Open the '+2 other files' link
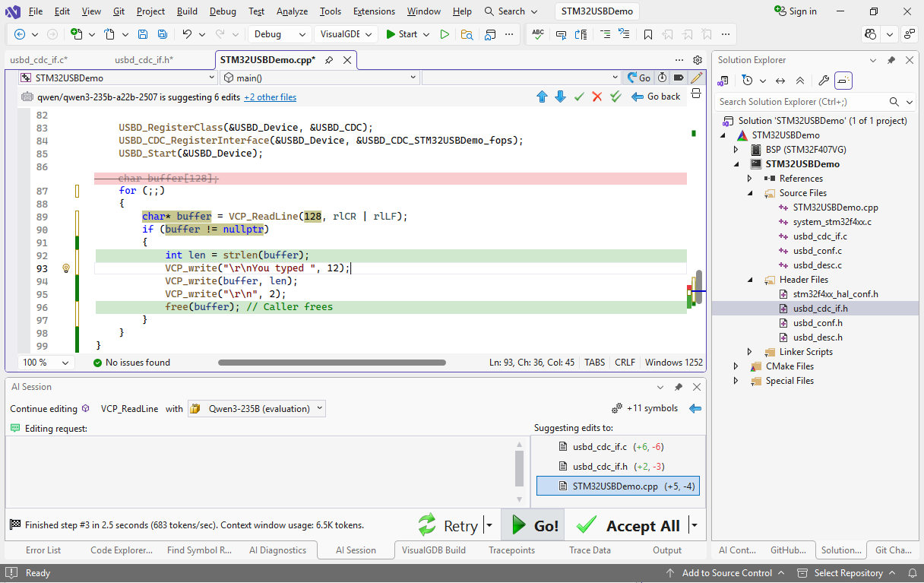This screenshot has height=583, width=924. pos(270,97)
